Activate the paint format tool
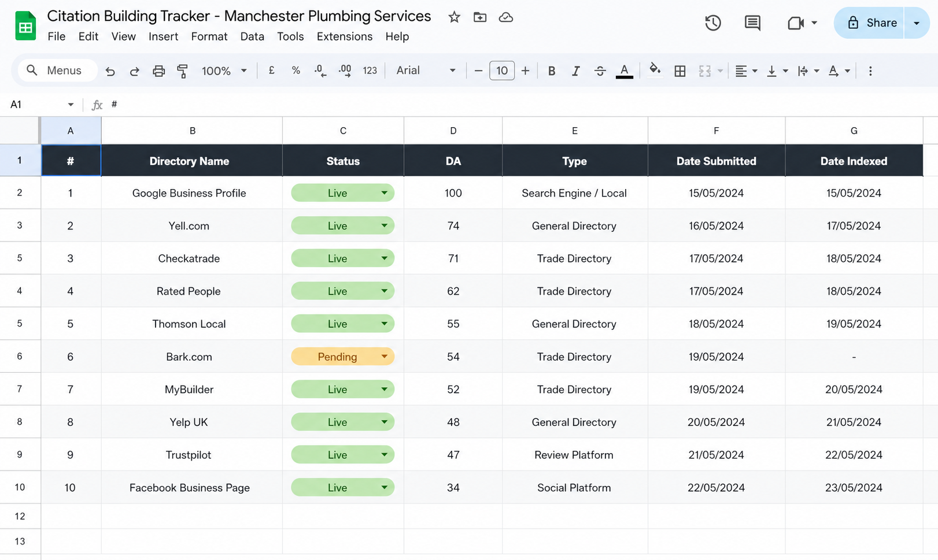 tap(182, 71)
